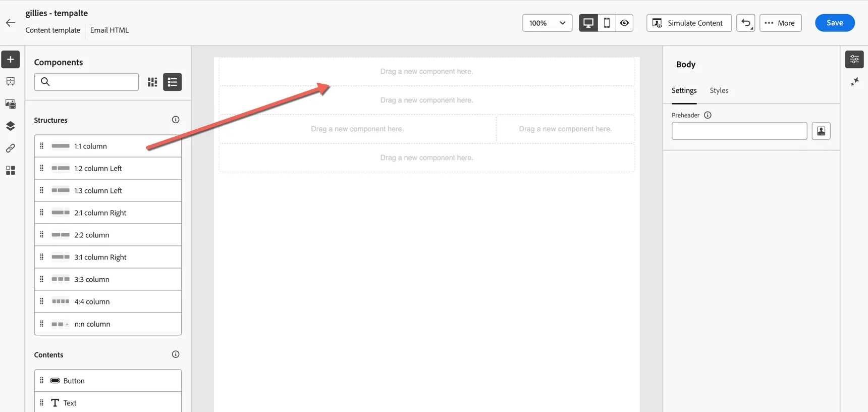Select the 2:2 column structure
The width and height of the screenshot is (868, 412).
point(108,235)
